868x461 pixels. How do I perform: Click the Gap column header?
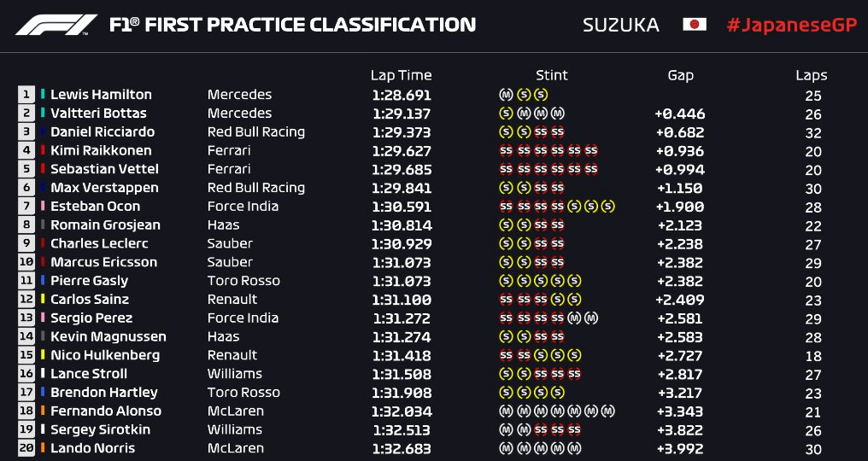coord(680,76)
